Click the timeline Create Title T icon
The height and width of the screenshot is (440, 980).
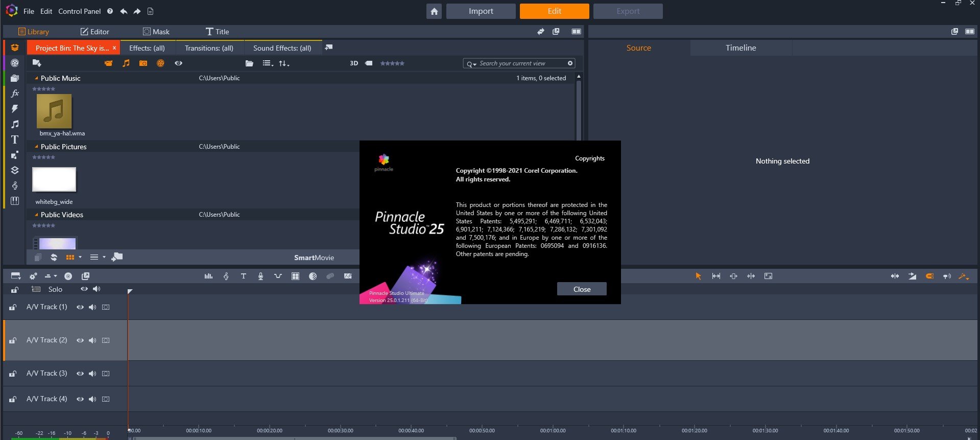pos(244,276)
